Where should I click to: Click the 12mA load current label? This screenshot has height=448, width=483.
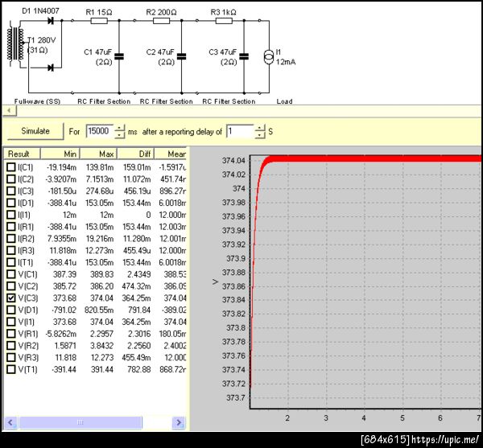286,62
